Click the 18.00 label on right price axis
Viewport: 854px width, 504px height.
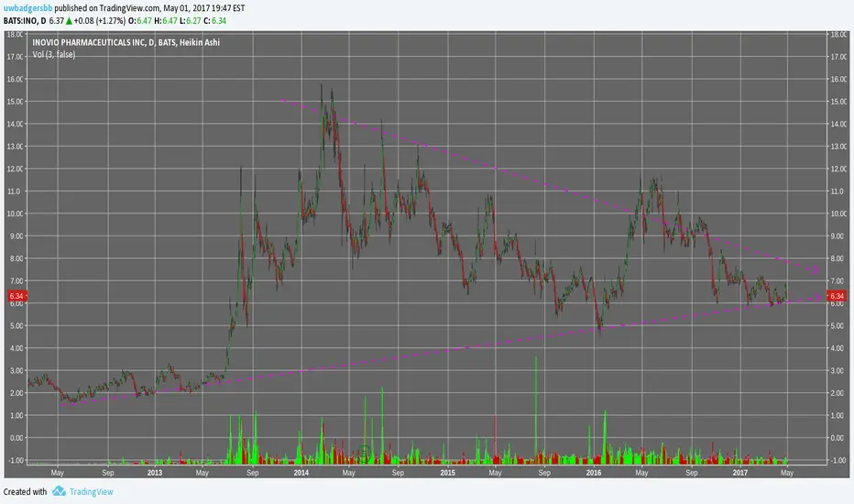click(x=838, y=34)
